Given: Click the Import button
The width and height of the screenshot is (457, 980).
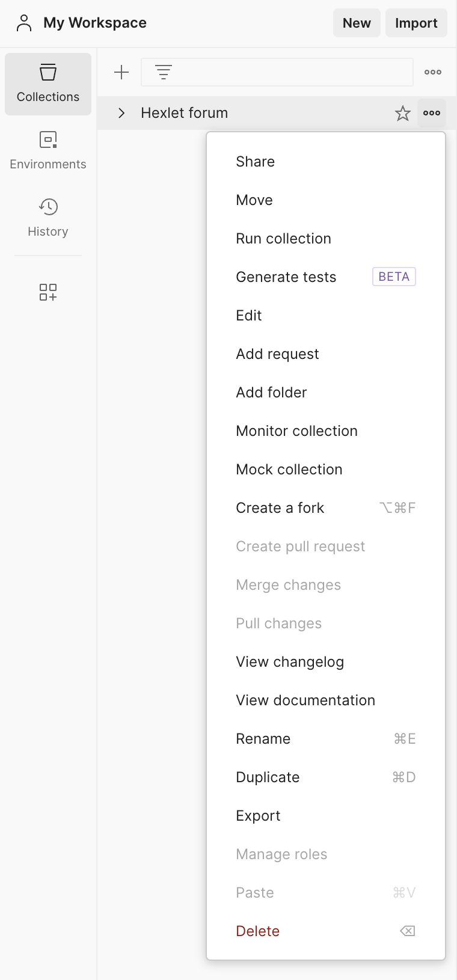Looking at the screenshot, I should [x=416, y=23].
